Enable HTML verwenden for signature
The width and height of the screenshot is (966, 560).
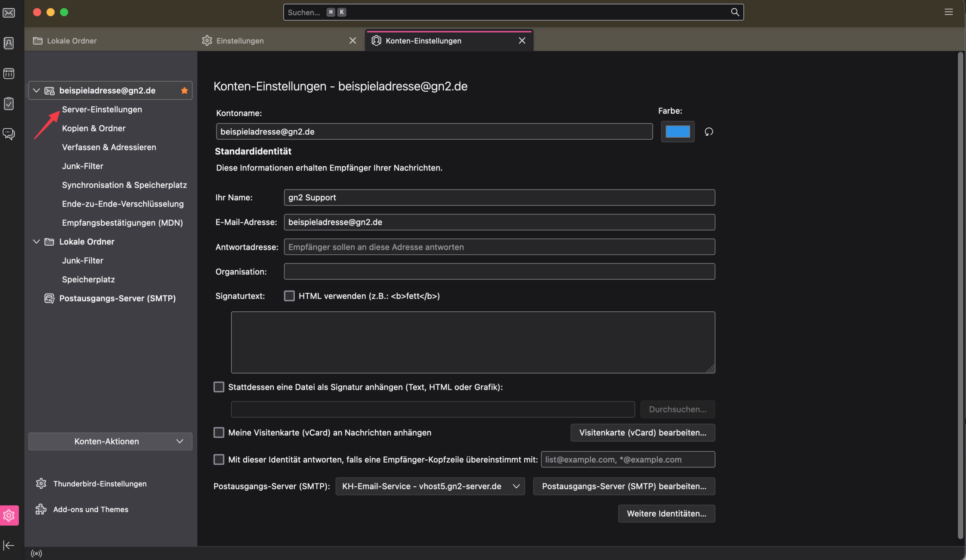pyautogui.click(x=289, y=296)
